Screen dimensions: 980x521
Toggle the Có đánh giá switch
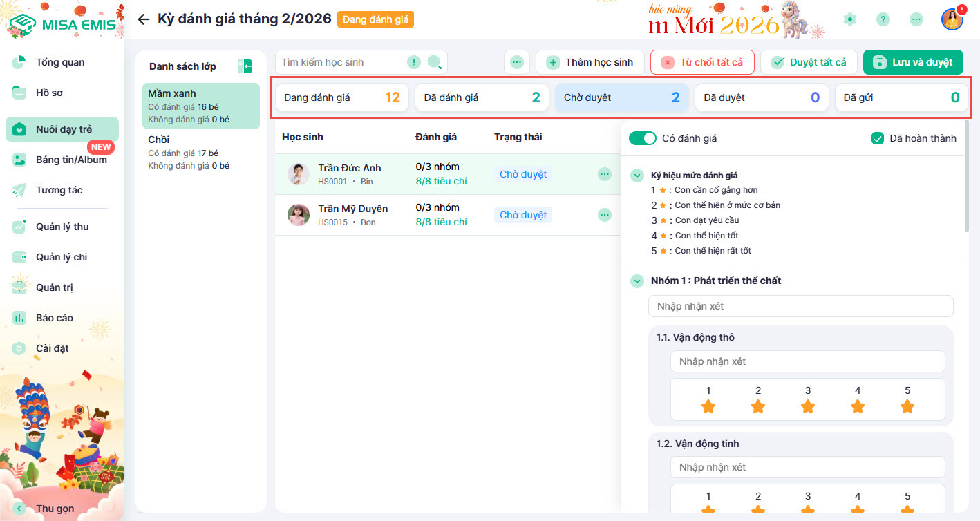tap(642, 138)
